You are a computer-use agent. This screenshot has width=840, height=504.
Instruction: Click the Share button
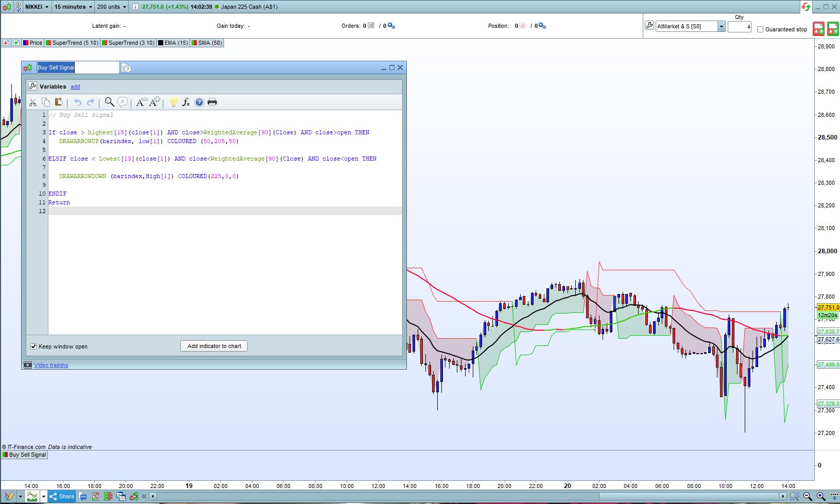(62, 496)
